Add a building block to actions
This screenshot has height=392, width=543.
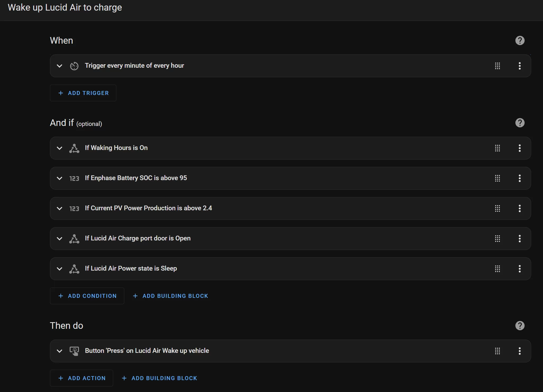159,378
